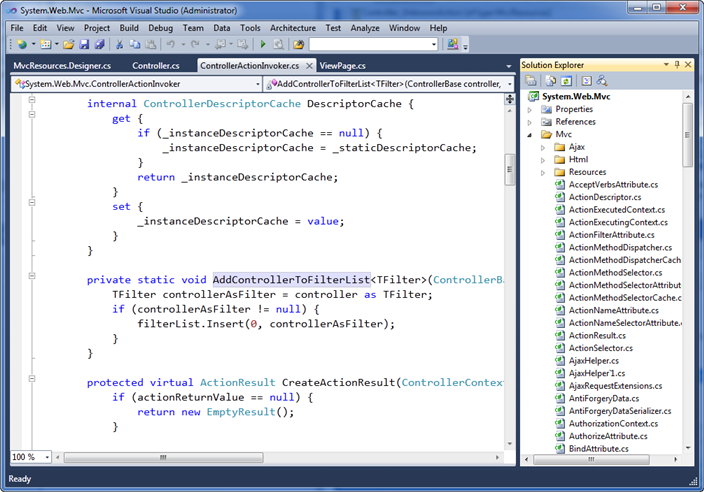Open the Analyze menu
Screen dimensions: 704x492
(365, 28)
